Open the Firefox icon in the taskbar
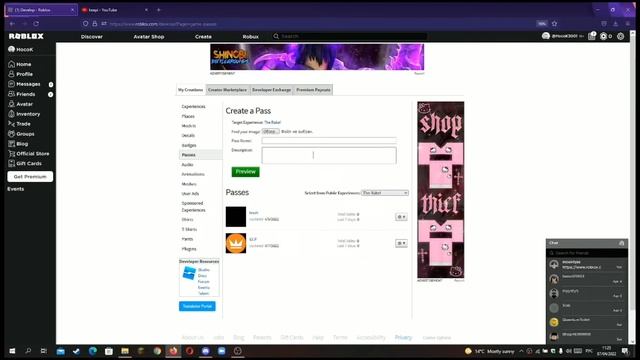Screen dimensions: 640x360 point(173,351)
